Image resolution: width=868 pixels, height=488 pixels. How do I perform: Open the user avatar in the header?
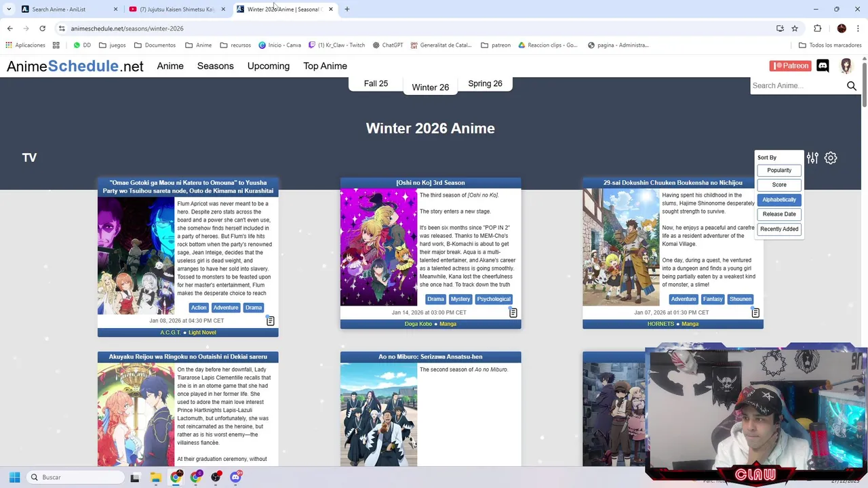846,66
